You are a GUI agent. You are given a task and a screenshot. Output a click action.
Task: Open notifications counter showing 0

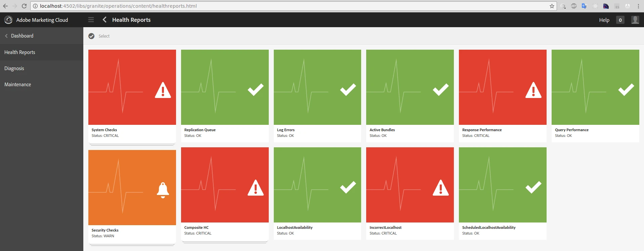[620, 20]
